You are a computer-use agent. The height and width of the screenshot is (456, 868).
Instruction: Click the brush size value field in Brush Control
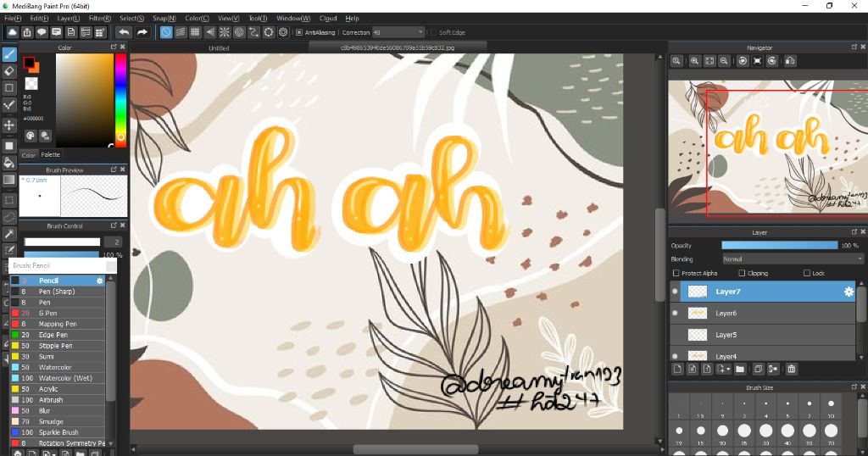click(114, 242)
